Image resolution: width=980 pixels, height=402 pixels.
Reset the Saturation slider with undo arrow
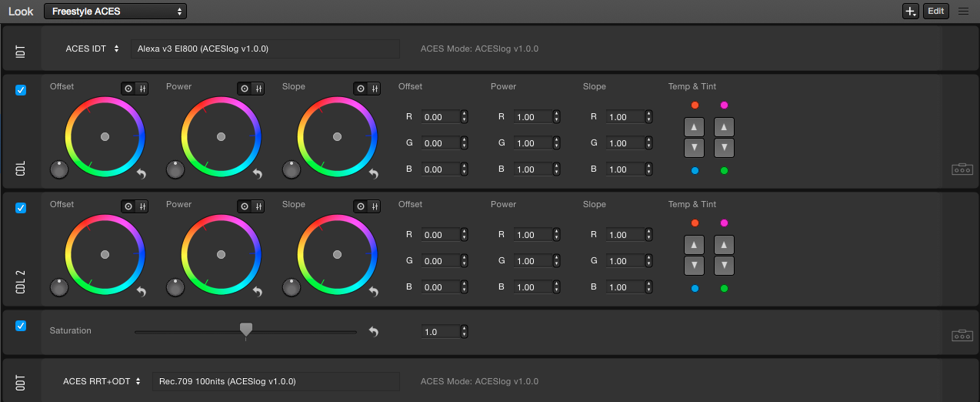click(x=374, y=332)
